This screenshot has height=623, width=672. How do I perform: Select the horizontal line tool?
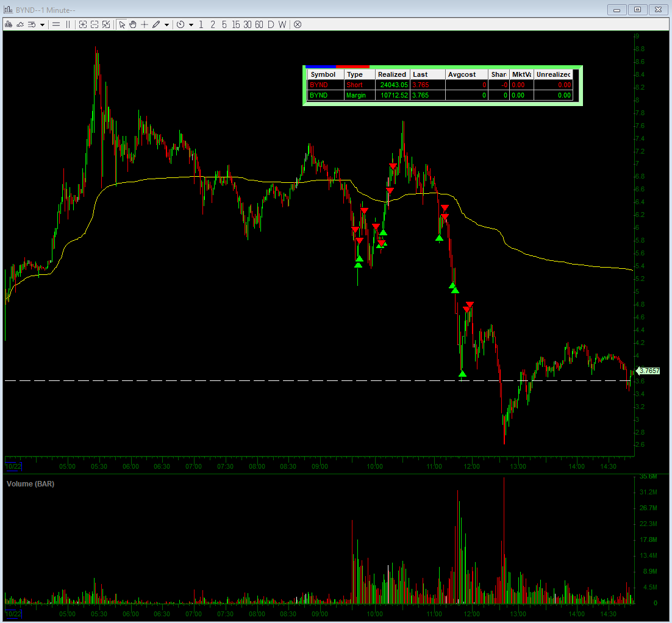pyautogui.click(x=56, y=24)
